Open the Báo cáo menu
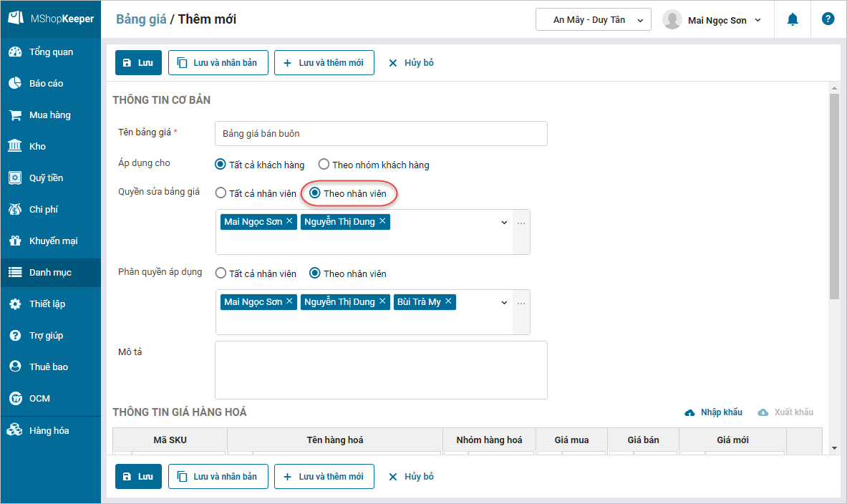847x504 pixels. coord(46,84)
